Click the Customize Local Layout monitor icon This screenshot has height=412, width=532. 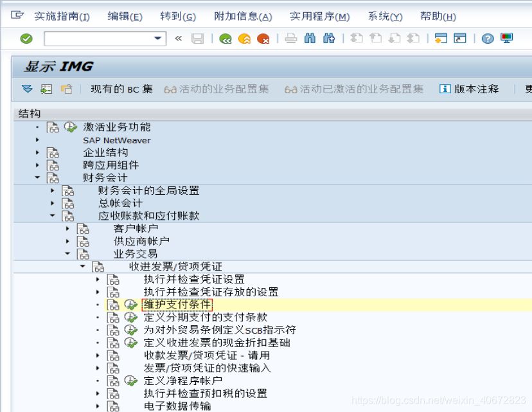pos(506,39)
